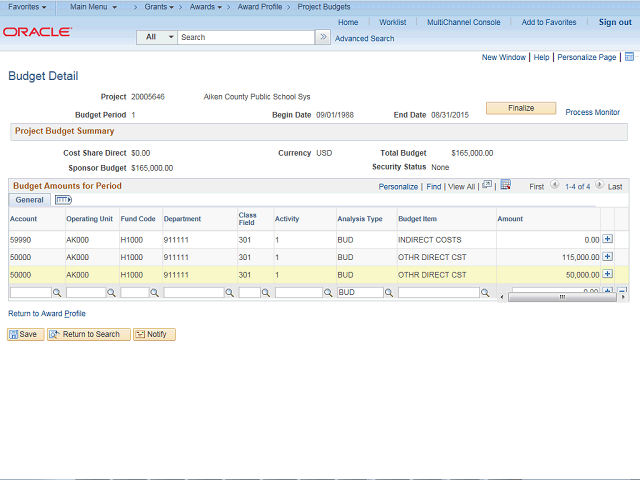Expand the Main Menu dropdown
640x480 pixels.
pos(93,7)
